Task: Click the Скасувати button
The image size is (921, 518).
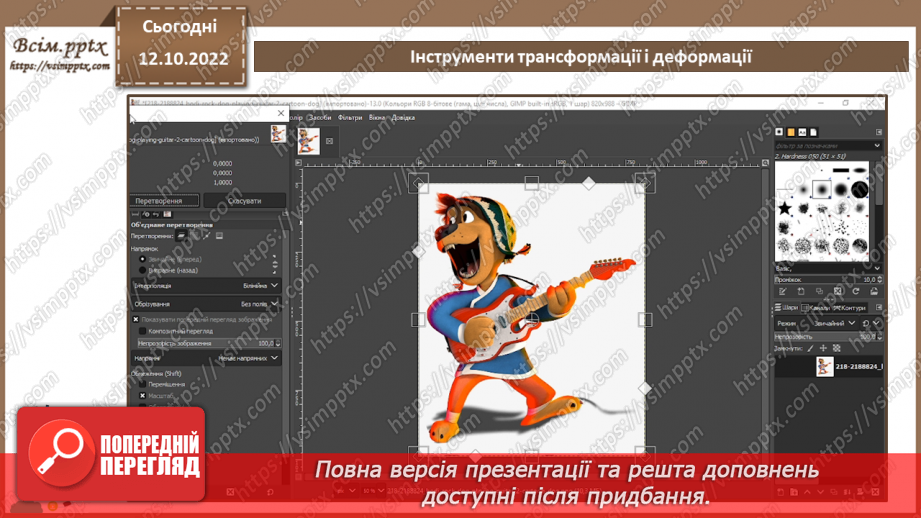Action: coord(244,201)
